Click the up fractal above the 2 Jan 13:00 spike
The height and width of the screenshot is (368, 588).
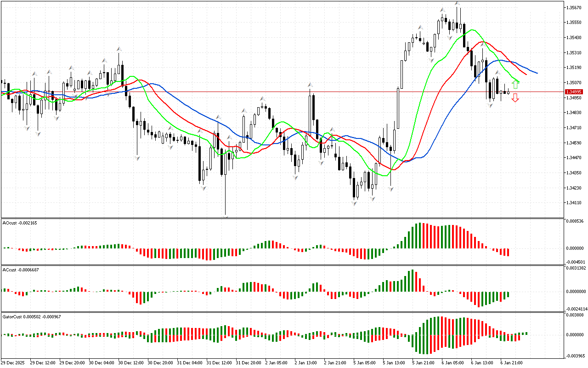(311, 85)
